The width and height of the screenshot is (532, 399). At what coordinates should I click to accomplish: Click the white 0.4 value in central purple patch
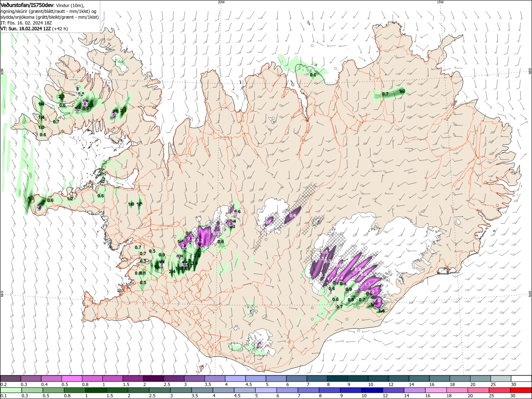(293, 215)
